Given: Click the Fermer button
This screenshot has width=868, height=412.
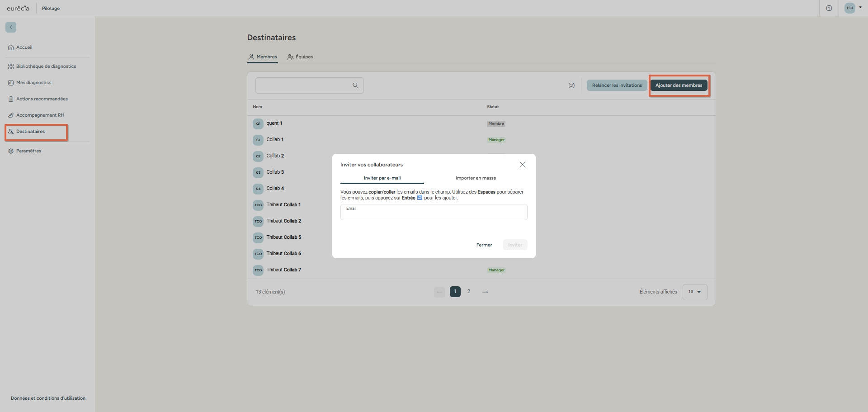Looking at the screenshot, I should [484, 245].
